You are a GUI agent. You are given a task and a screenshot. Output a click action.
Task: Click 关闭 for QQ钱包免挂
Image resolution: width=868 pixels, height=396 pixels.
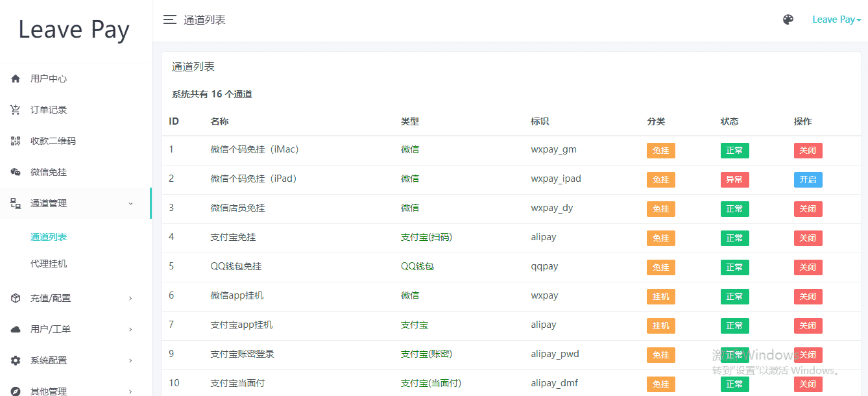[x=808, y=267]
